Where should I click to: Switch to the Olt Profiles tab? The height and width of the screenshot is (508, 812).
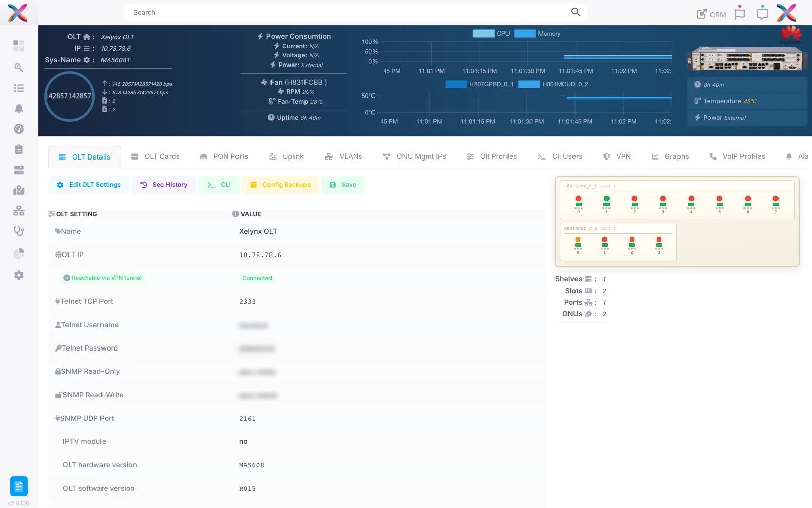[x=492, y=156]
